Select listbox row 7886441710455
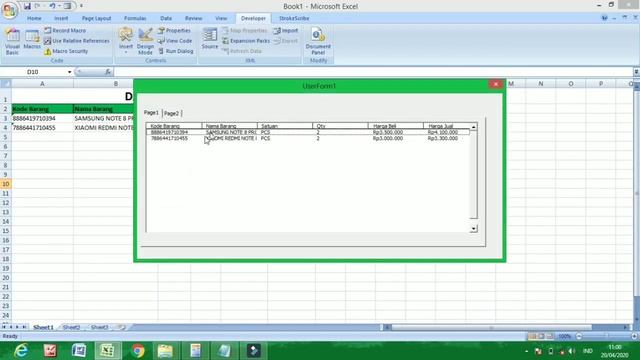 [308, 138]
